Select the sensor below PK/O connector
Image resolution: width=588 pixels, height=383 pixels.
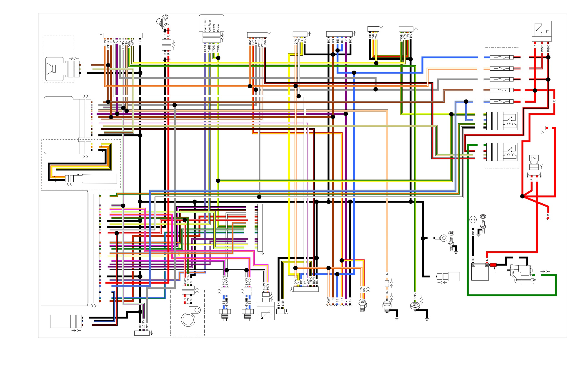tap(248, 315)
